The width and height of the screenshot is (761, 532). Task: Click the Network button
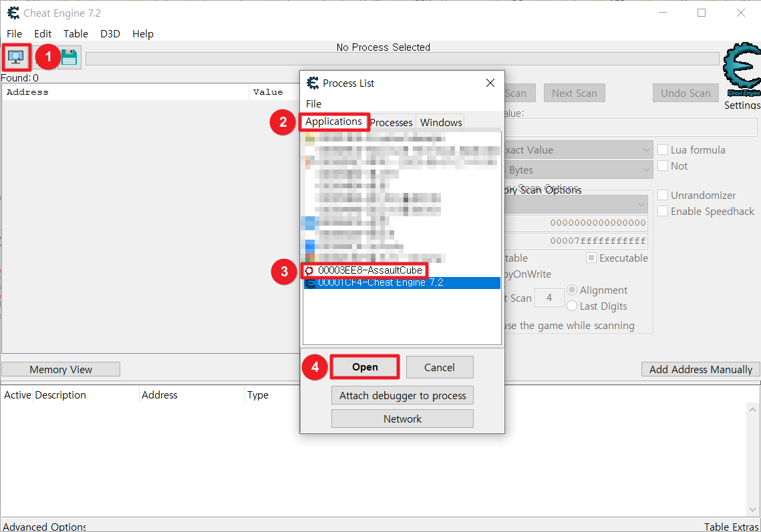[402, 419]
